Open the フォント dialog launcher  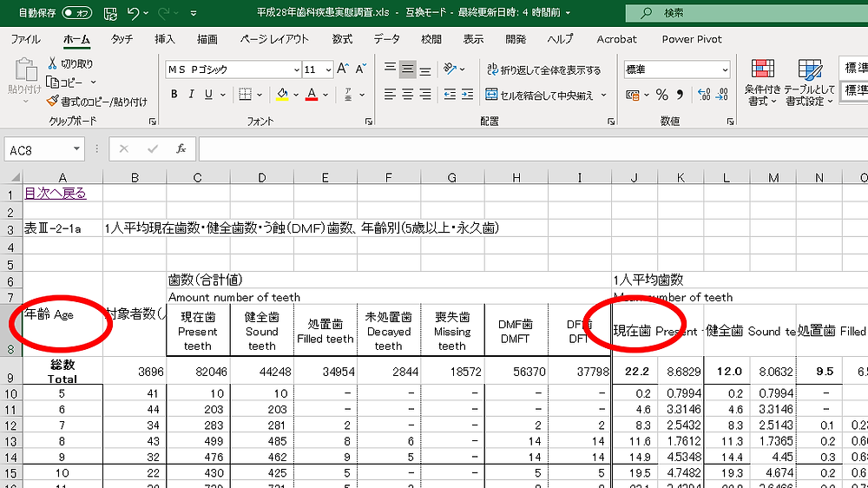pos(369,122)
